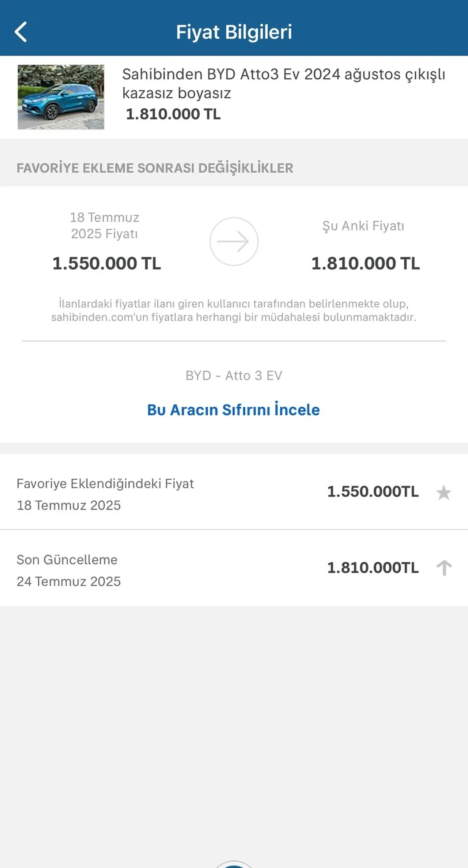Click the listing price under the title
The height and width of the screenshot is (868, 468).
tap(173, 114)
